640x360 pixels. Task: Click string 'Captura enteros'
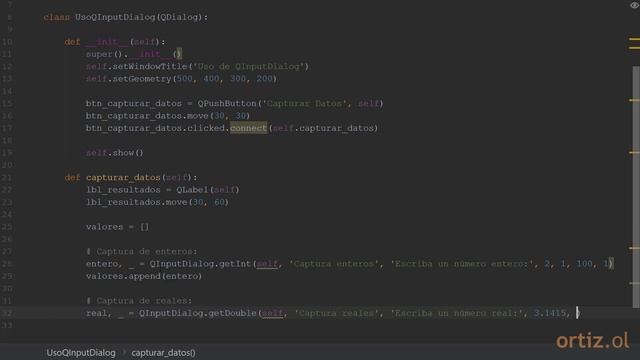pos(333,264)
